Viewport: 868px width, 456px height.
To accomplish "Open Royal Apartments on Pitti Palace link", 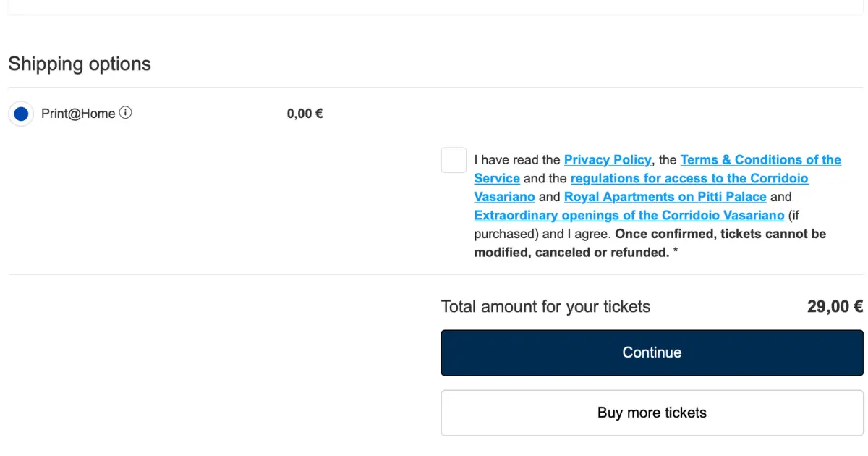I will (665, 197).
